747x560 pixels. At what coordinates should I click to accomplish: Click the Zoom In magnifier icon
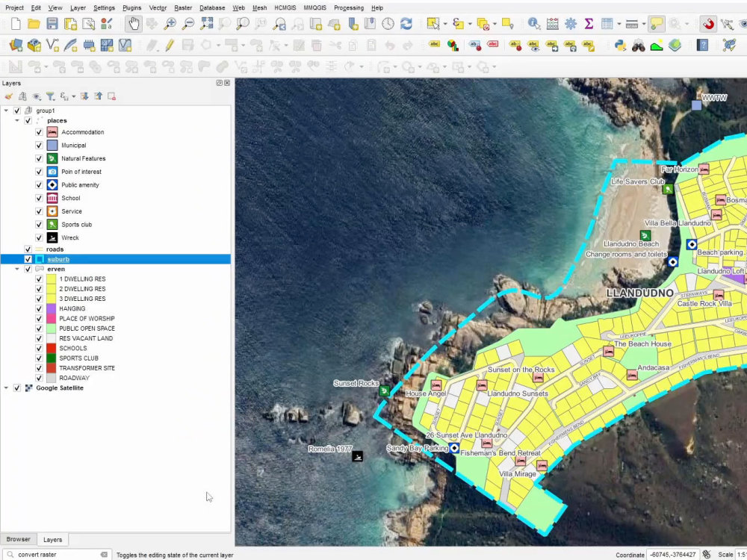(170, 24)
